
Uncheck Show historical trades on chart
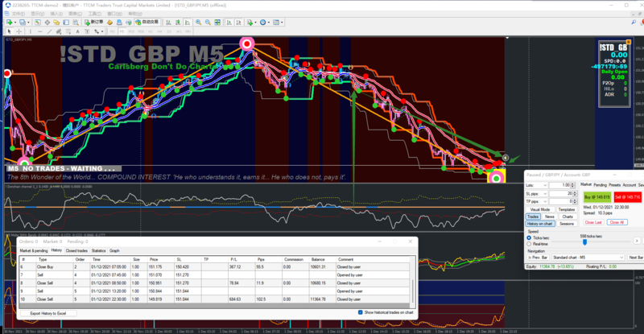point(361,312)
